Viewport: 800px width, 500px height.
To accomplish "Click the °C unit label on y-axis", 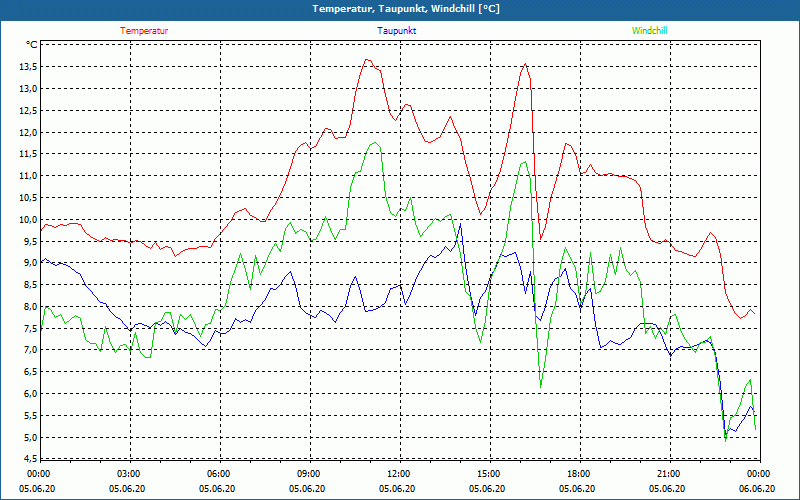I will click(x=31, y=45).
